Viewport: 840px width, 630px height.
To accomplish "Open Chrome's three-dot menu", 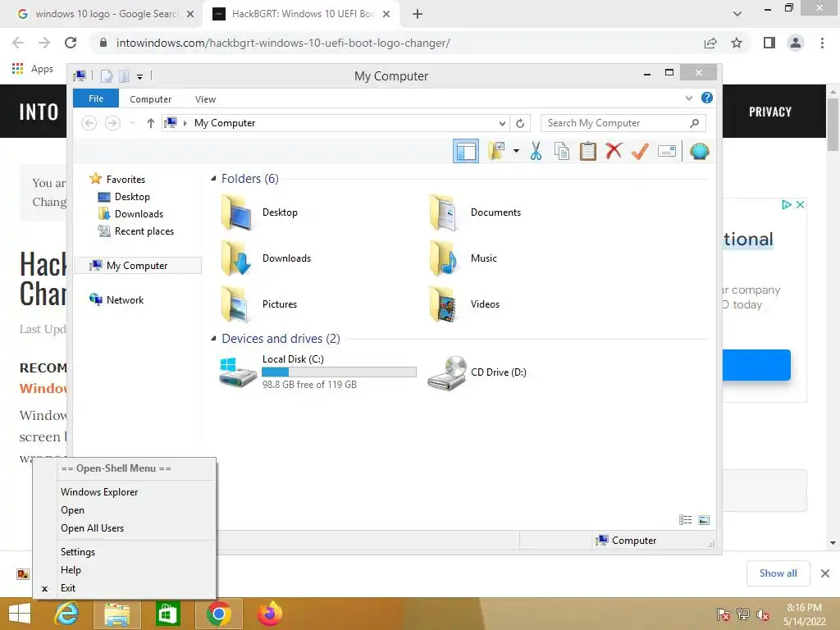I will [822, 43].
